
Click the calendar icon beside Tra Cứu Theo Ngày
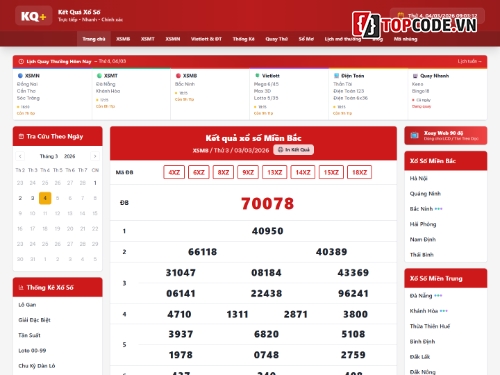coord(21,136)
